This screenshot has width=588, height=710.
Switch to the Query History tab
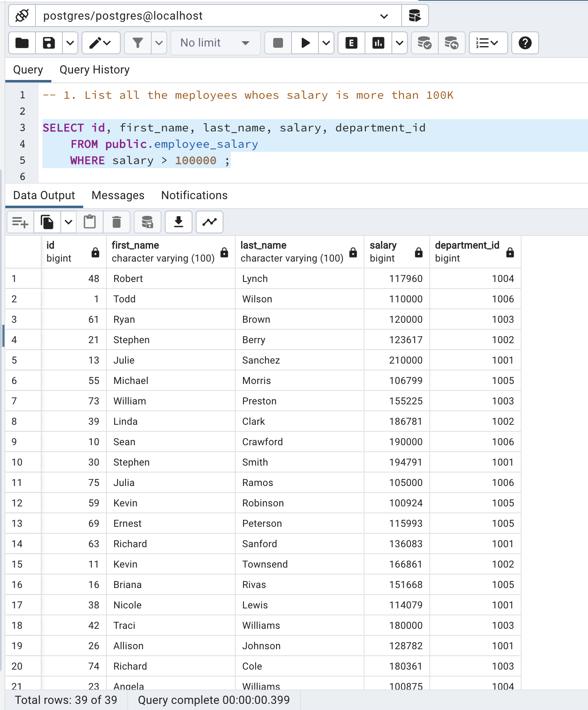94,70
